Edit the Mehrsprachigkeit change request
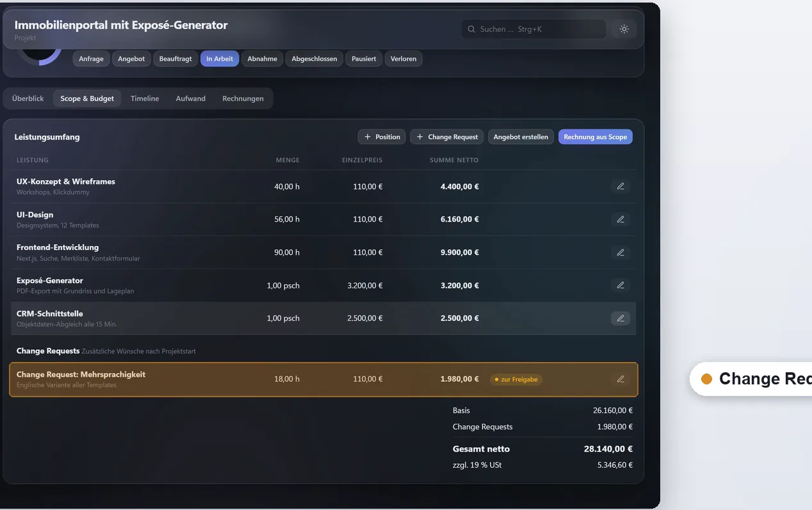The width and height of the screenshot is (812, 510). tap(620, 379)
